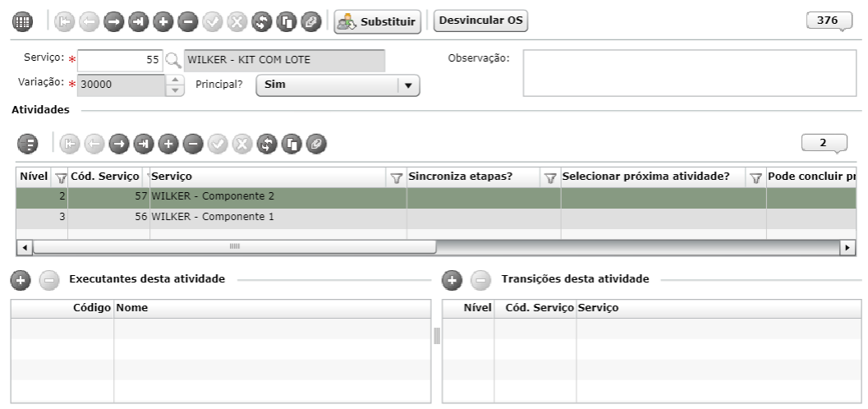Open filter for Sincroniza etapas? column

click(x=549, y=177)
